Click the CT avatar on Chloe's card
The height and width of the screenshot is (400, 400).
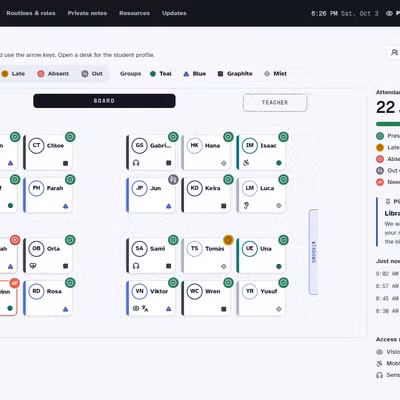pos(36,146)
